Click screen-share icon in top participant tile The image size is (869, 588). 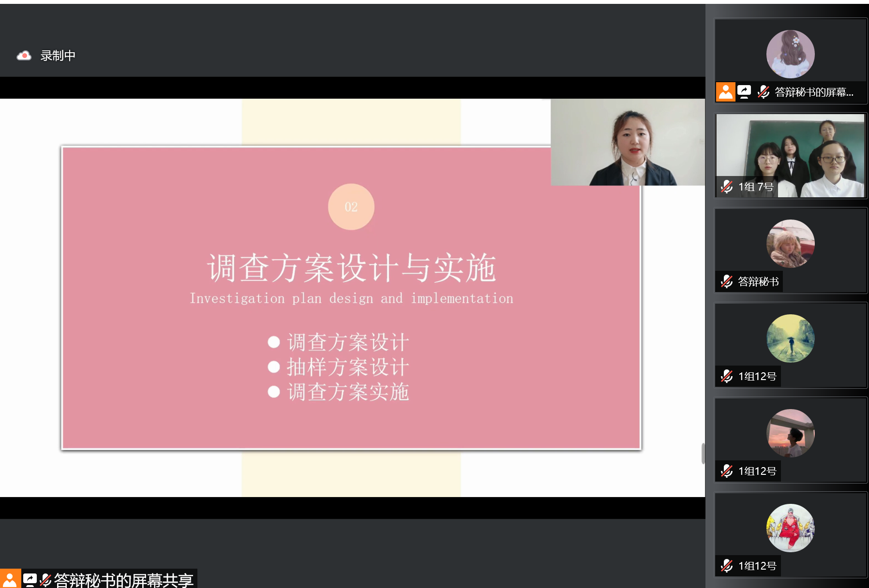[x=744, y=92]
